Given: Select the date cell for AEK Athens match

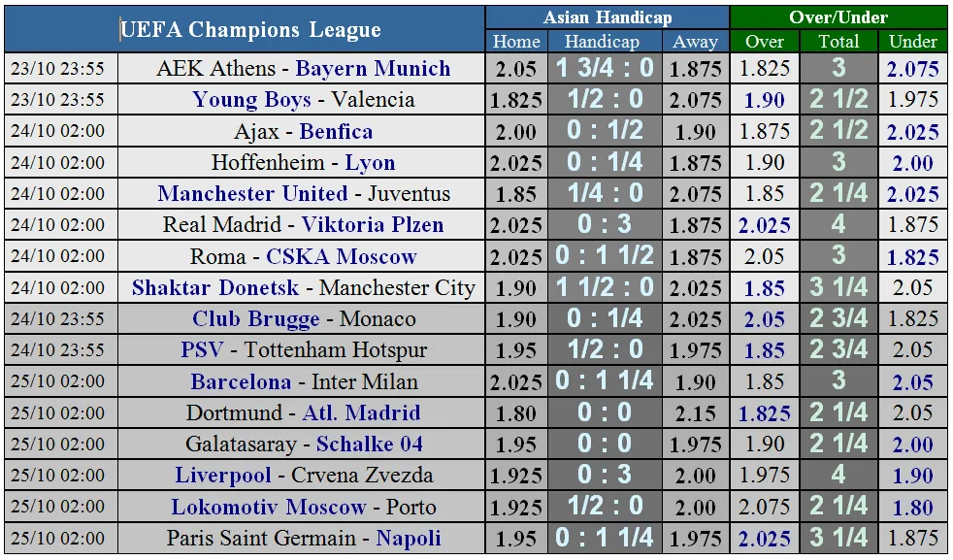Looking at the screenshot, I should pyautogui.click(x=60, y=69).
